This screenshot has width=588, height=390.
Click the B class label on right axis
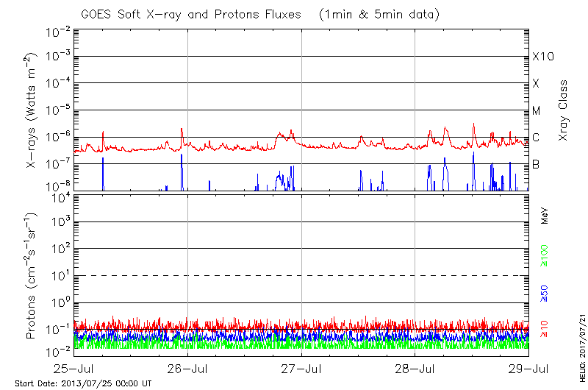click(x=537, y=164)
